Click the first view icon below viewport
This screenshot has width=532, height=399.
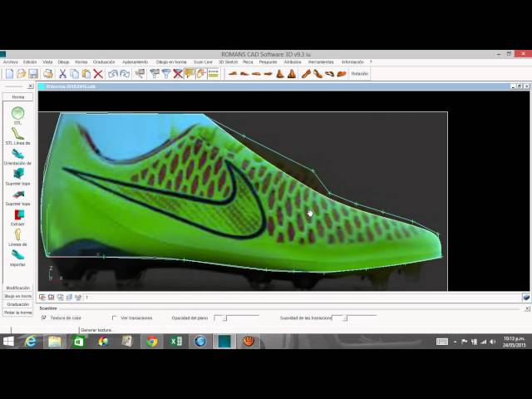pos(42,298)
